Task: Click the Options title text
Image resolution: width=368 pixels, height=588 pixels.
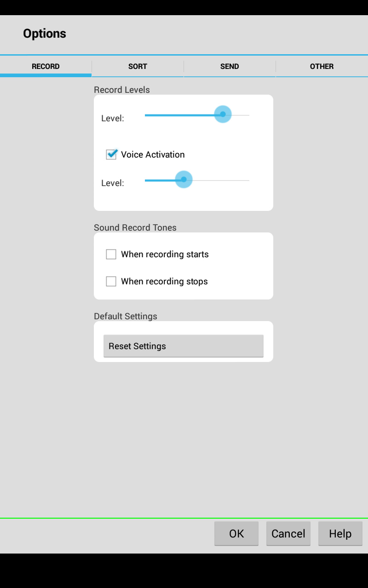Action: point(45,34)
